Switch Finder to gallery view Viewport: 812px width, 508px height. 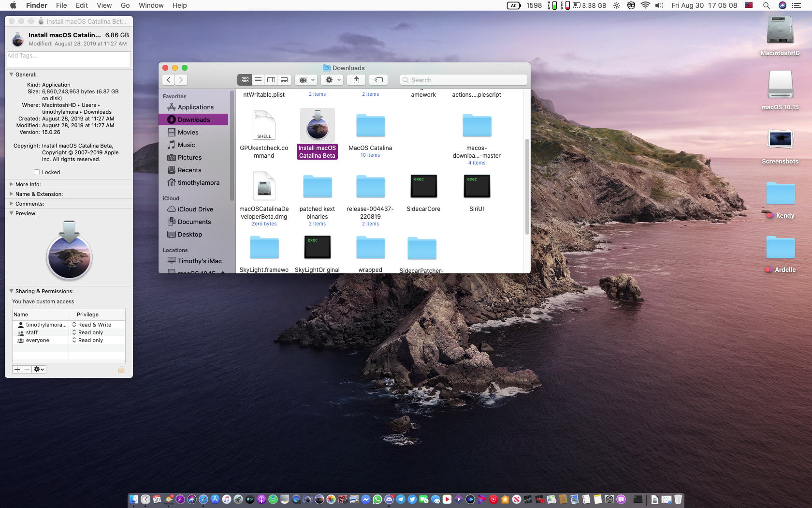point(285,80)
